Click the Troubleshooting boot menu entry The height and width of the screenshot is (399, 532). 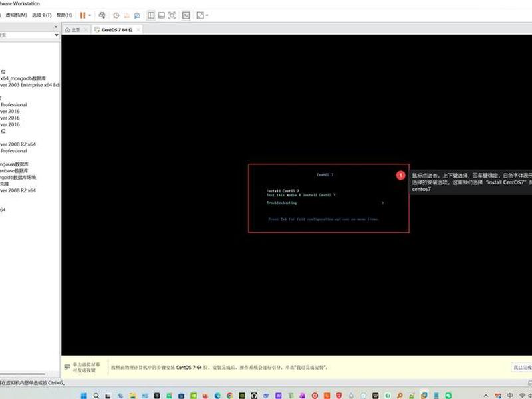[281, 203]
